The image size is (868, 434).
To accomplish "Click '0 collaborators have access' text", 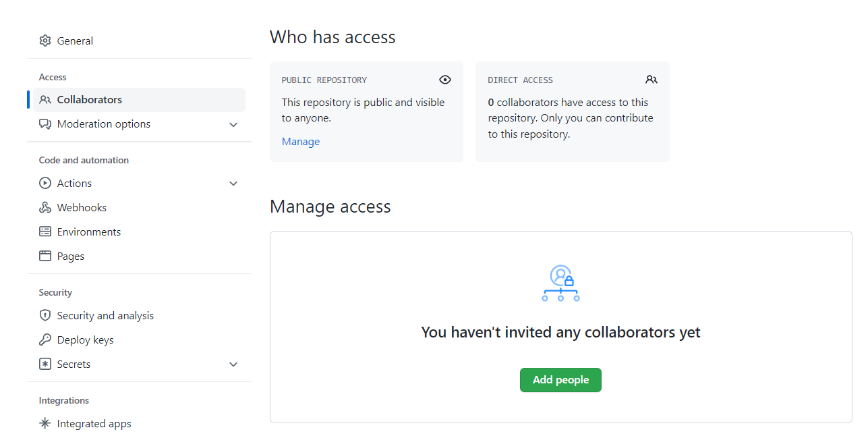I will [x=571, y=118].
